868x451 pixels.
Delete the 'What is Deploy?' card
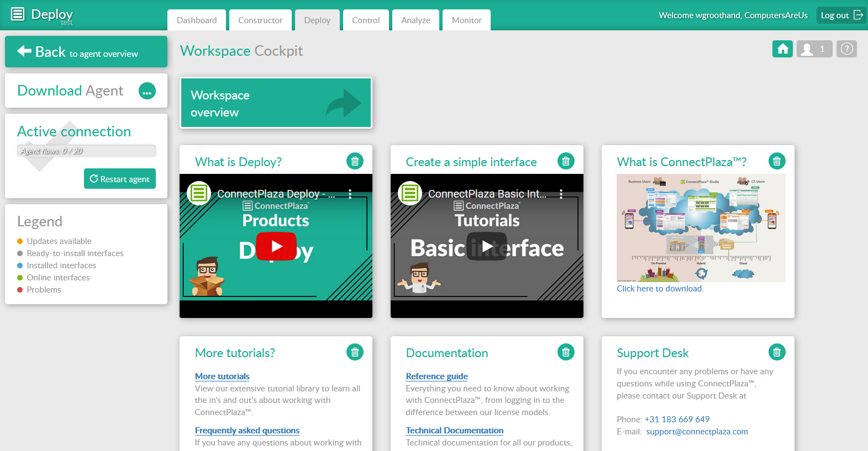[355, 161]
